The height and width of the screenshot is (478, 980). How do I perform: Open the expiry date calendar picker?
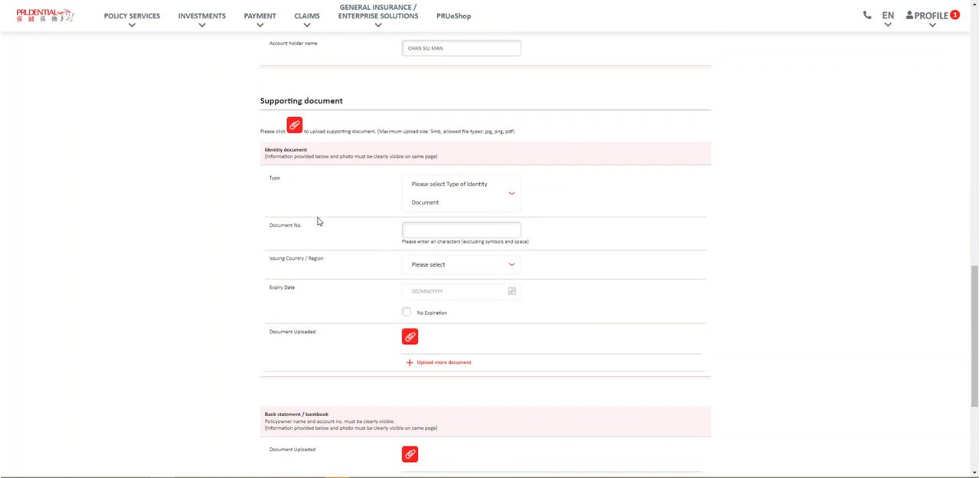[x=511, y=291]
